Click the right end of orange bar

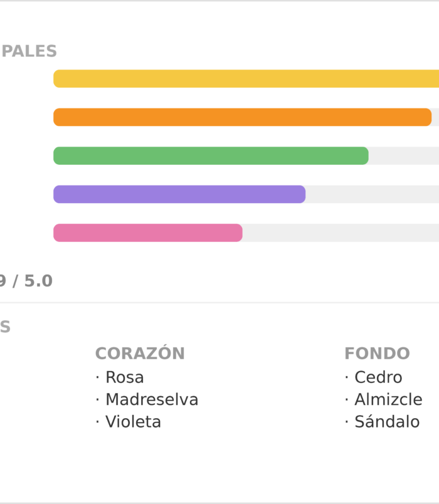click(427, 117)
